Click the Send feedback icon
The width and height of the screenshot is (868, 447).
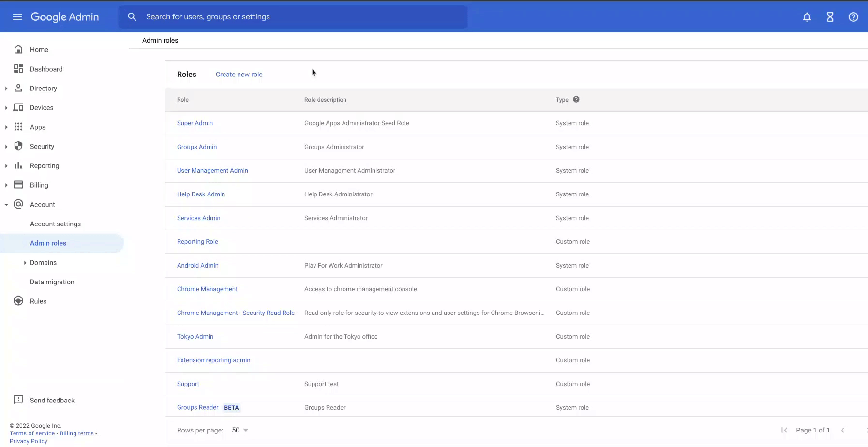click(18, 400)
